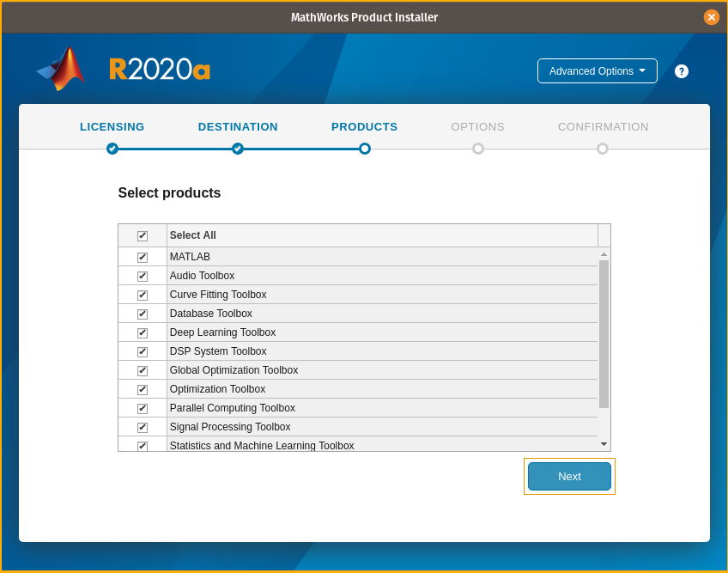Viewport: 728px width, 573px height.
Task: Click the product list scroll-down arrow
Action: 604,442
